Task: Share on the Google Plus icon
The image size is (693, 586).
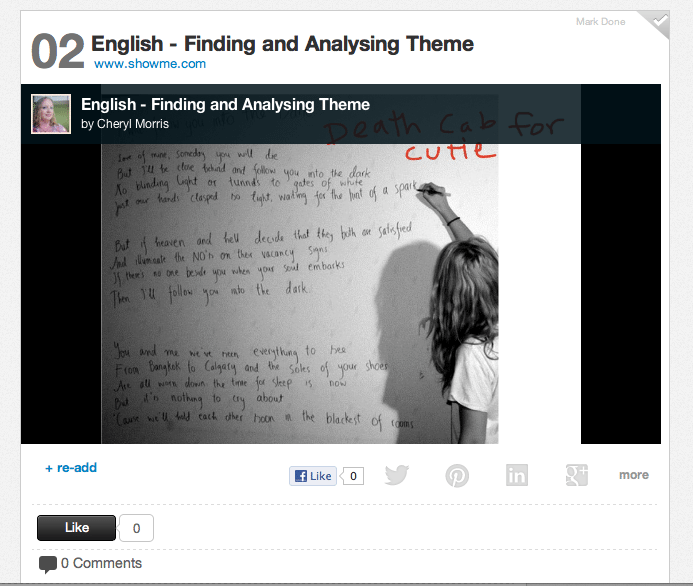Action: [577, 475]
